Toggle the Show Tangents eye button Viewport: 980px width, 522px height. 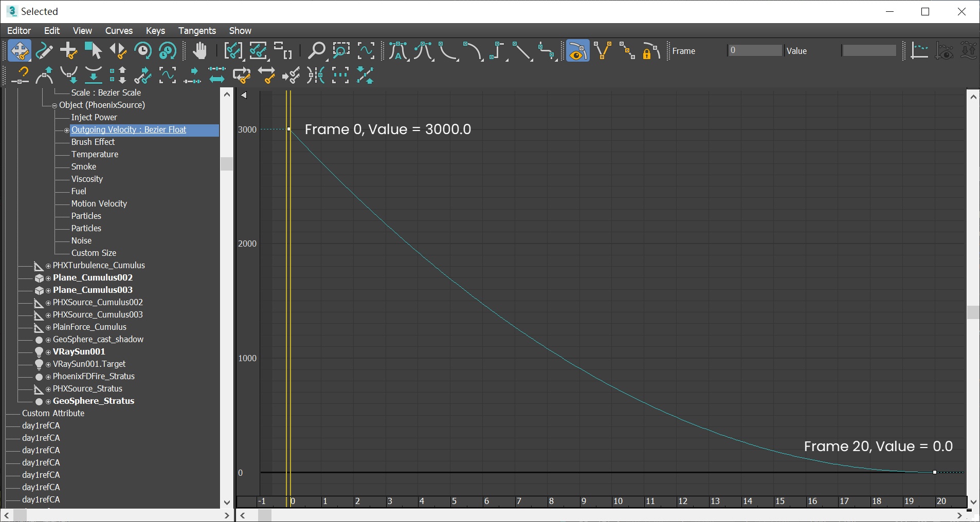pyautogui.click(x=577, y=51)
